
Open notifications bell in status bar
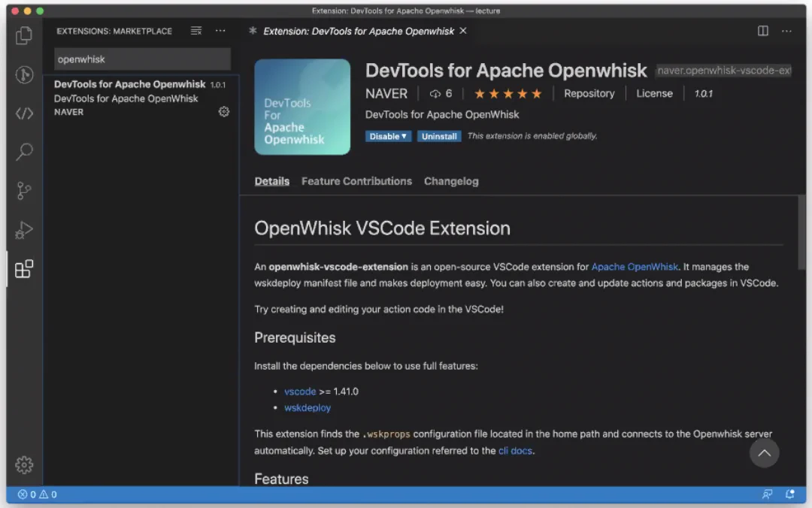tap(789, 494)
